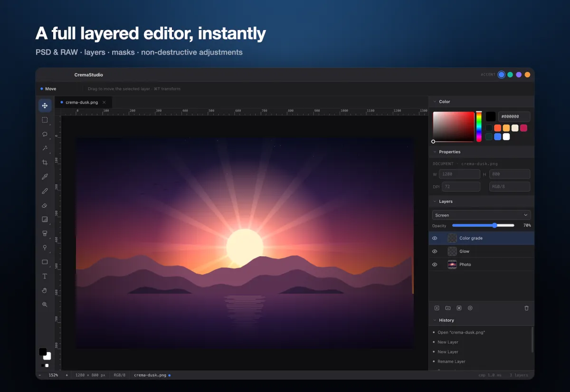Collapse the Properties panel
570x392 pixels.
tap(435, 152)
